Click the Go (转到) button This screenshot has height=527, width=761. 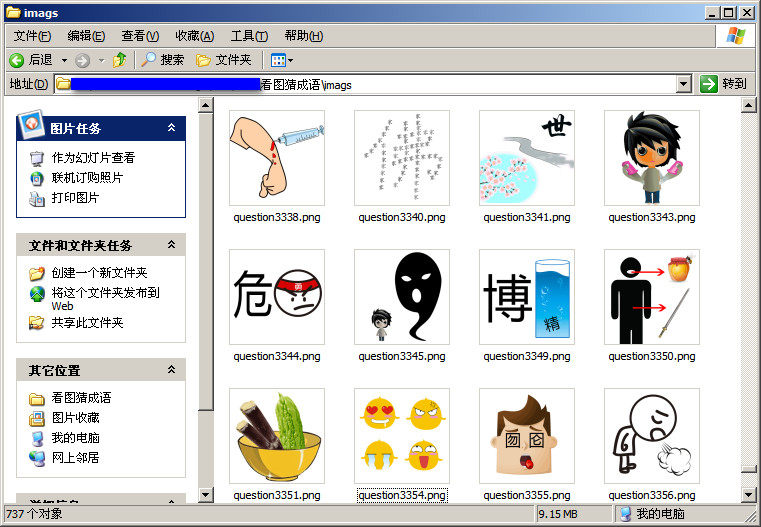pos(723,84)
